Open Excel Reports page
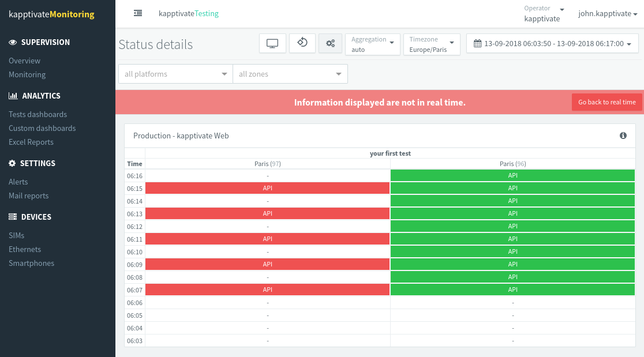The height and width of the screenshot is (357, 644). click(31, 142)
